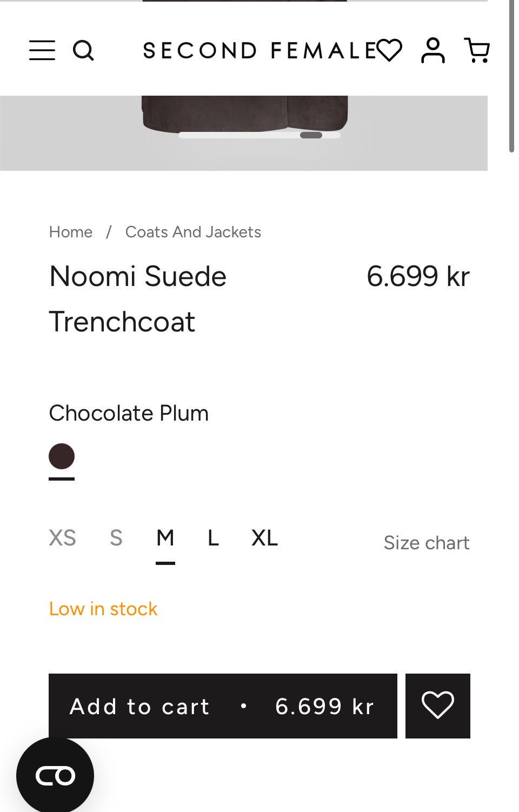Open the hamburger menu
Screen dimensions: 519x812
(x=42, y=50)
